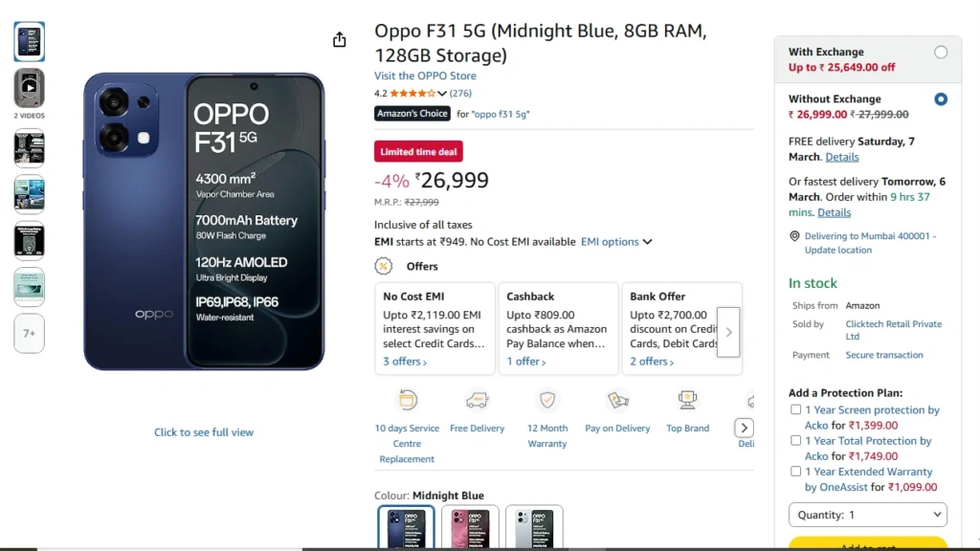Check 1 Year Extended Warranty by OneAssist
980x551 pixels.
tap(795, 471)
